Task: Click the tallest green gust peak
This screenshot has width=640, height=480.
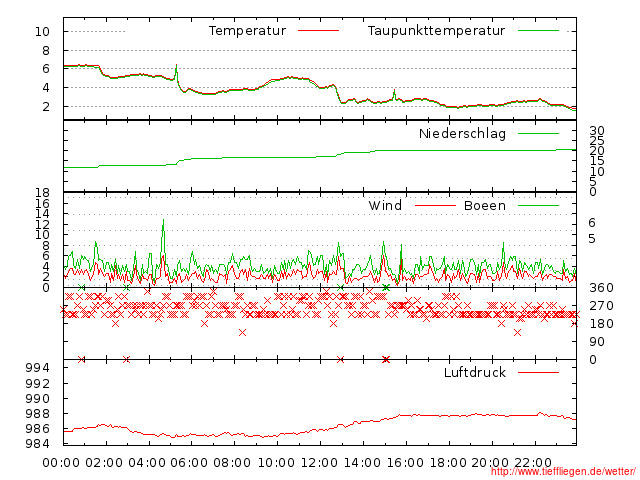Action: coord(164,220)
